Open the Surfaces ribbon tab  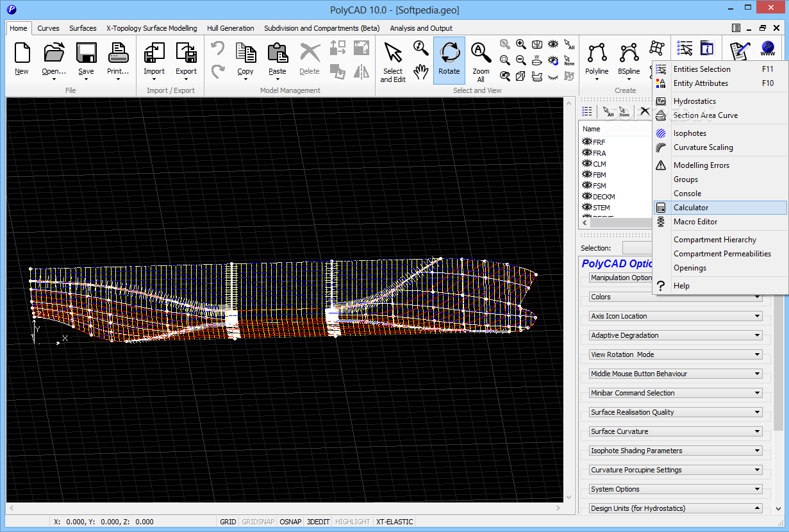[83, 28]
